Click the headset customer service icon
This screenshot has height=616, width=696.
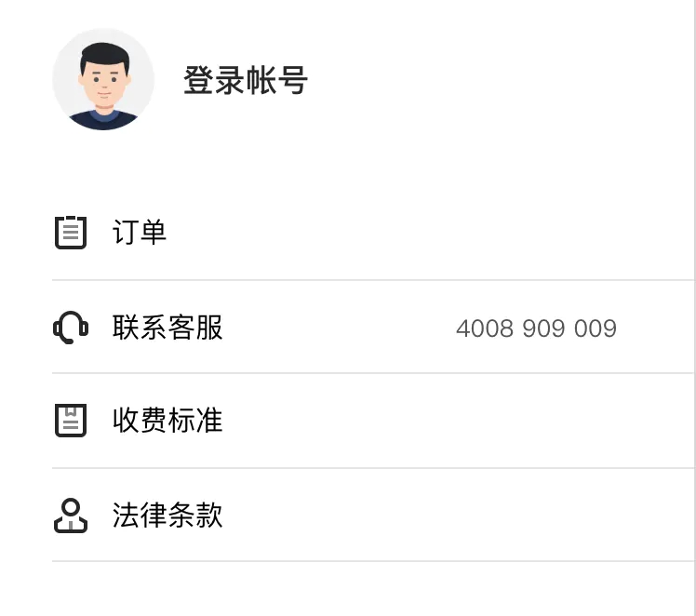(x=71, y=328)
